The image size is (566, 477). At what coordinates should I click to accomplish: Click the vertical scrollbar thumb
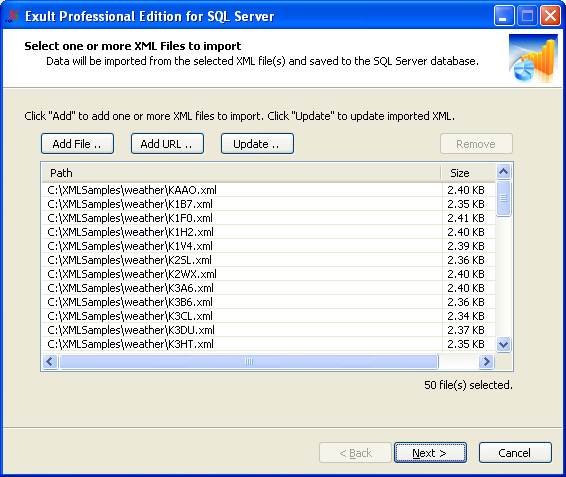tap(504, 198)
